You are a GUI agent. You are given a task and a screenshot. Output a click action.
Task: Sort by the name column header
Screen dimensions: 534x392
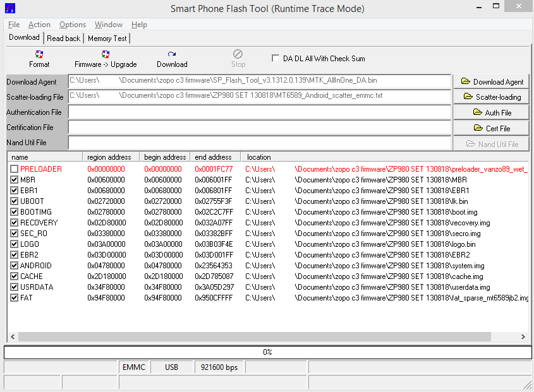click(45, 157)
